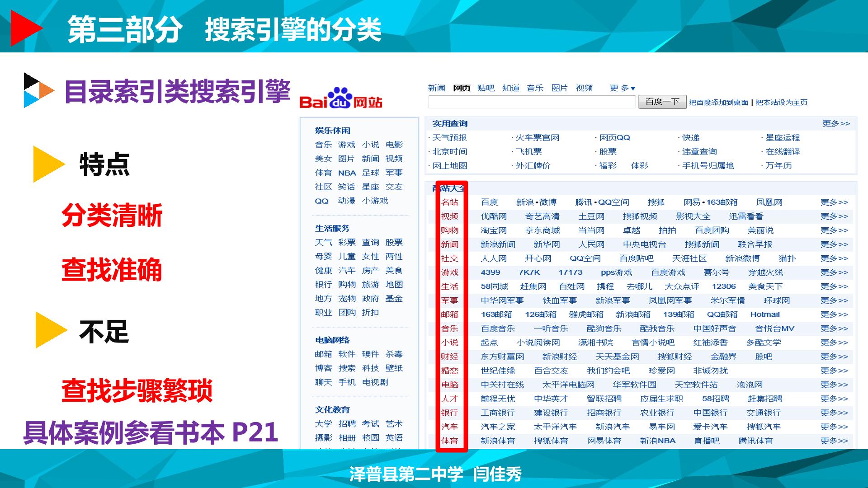Focus the Baidu search input box

tap(532, 102)
